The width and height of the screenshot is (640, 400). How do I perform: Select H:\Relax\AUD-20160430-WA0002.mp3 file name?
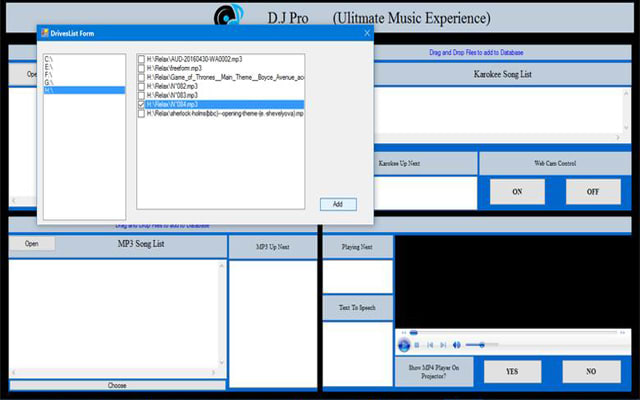(x=194, y=60)
